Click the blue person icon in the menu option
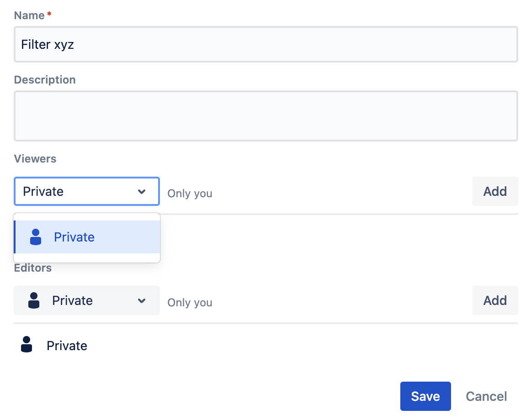531x420 pixels. (36, 237)
